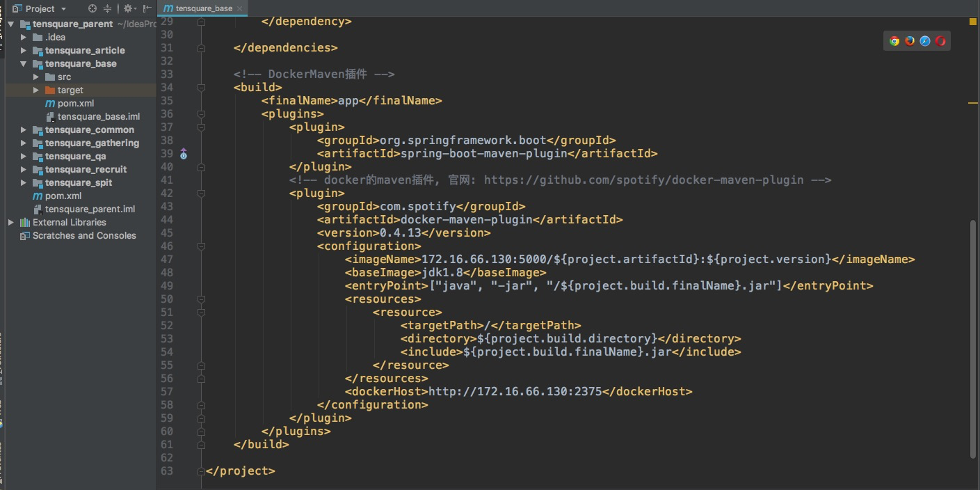
Task: Open preview in Firefox browser
Action: [910, 41]
